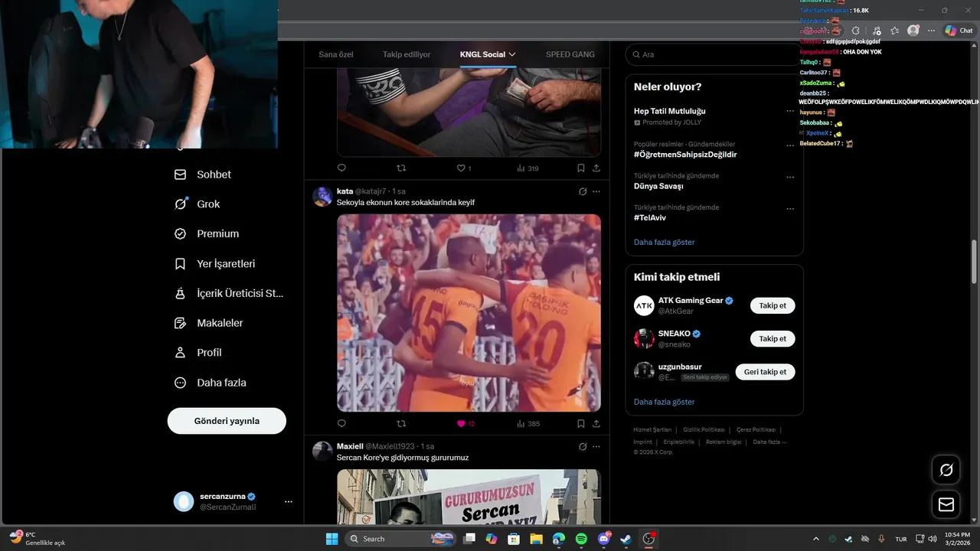Viewport: 980px width, 551px height.
Task: View analytics of kata's post (385)
Action: (528, 423)
